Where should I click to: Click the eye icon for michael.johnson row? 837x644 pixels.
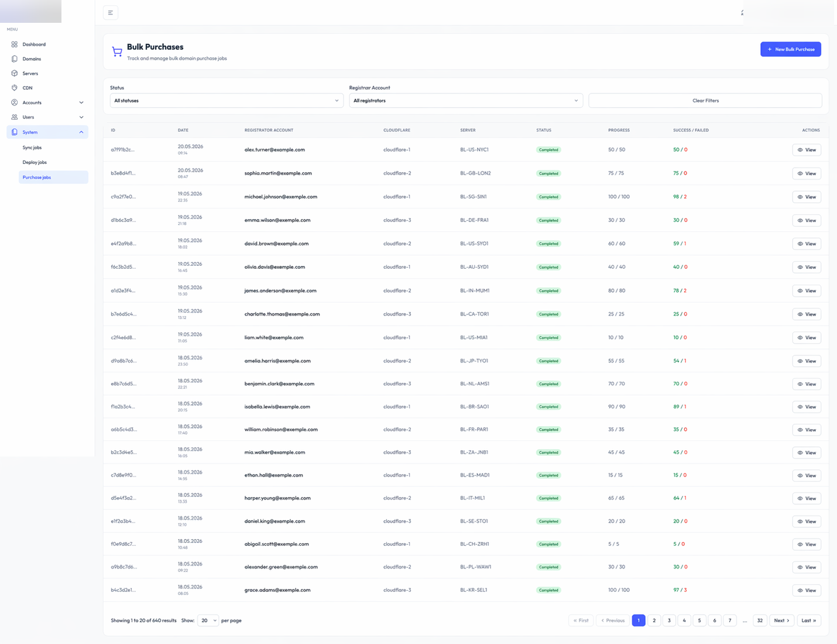[x=800, y=197]
